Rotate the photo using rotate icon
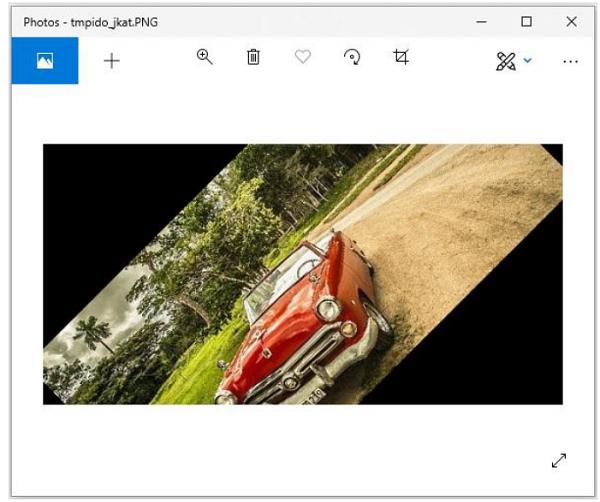This screenshot has width=600, height=502. 352,58
